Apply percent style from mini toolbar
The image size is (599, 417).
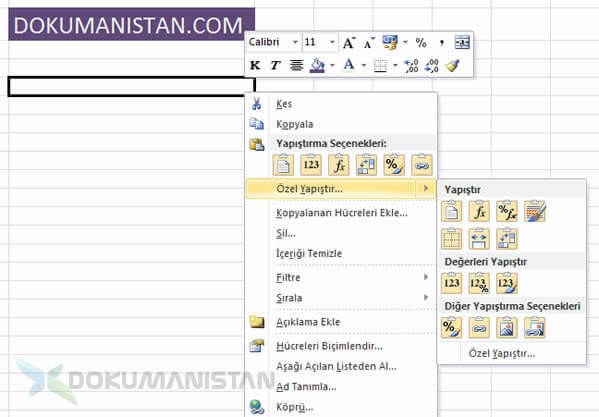(x=421, y=42)
